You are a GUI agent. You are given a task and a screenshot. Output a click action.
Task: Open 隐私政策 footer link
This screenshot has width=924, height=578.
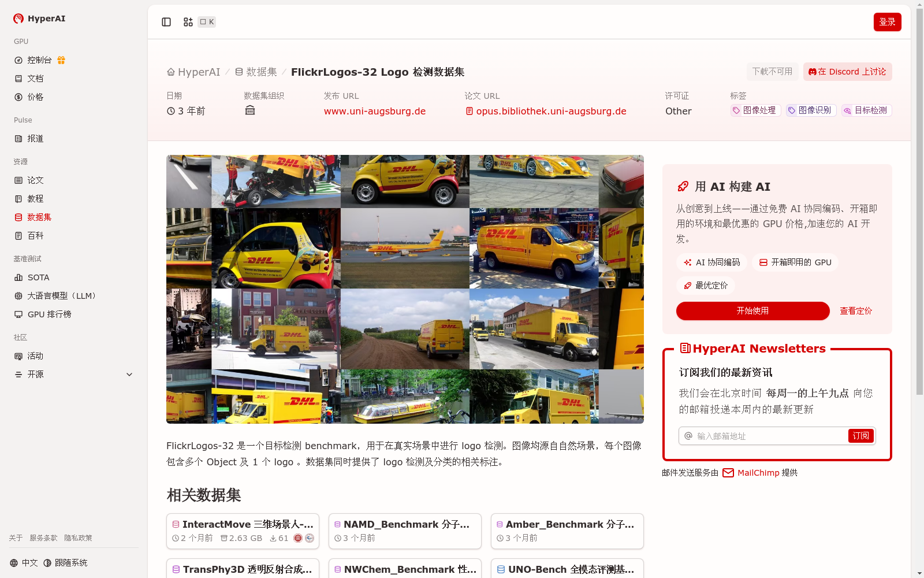[78, 538]
